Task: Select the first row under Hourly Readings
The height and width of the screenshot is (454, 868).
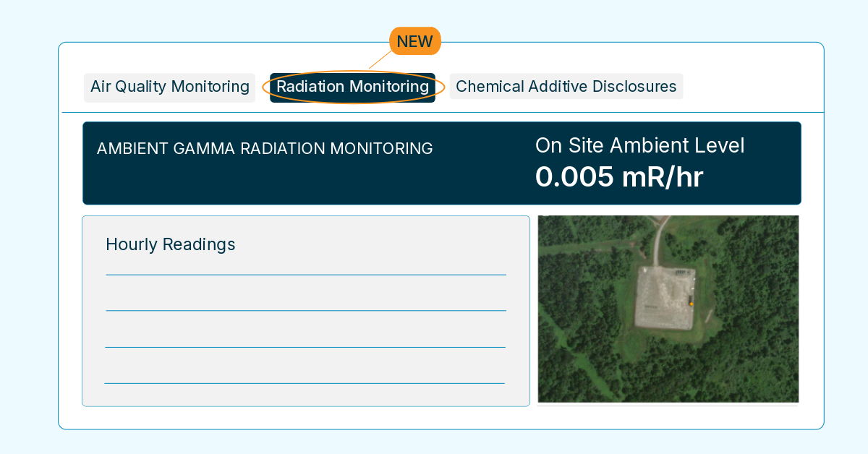Action: [x=306, y=293]
